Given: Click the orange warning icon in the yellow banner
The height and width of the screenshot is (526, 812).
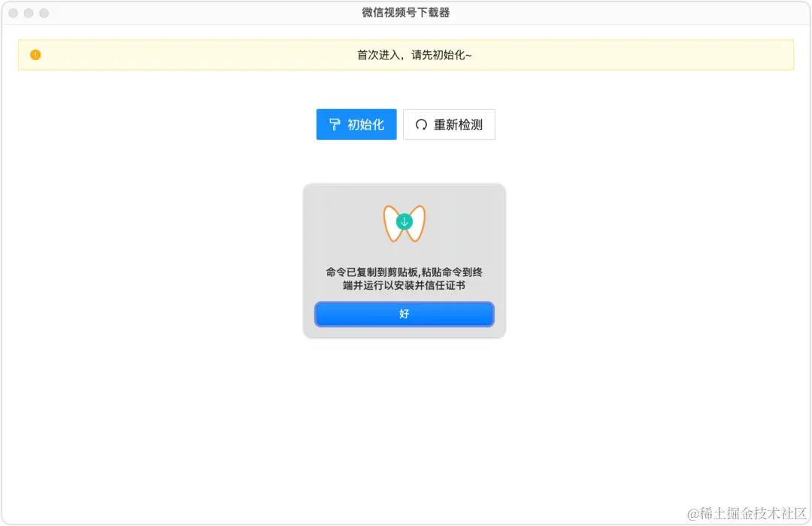Looking at the screenshot, I should (x=35, y=54).
